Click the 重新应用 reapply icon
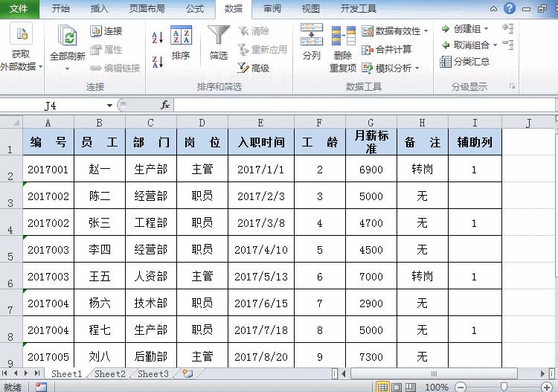 [243, 49]
